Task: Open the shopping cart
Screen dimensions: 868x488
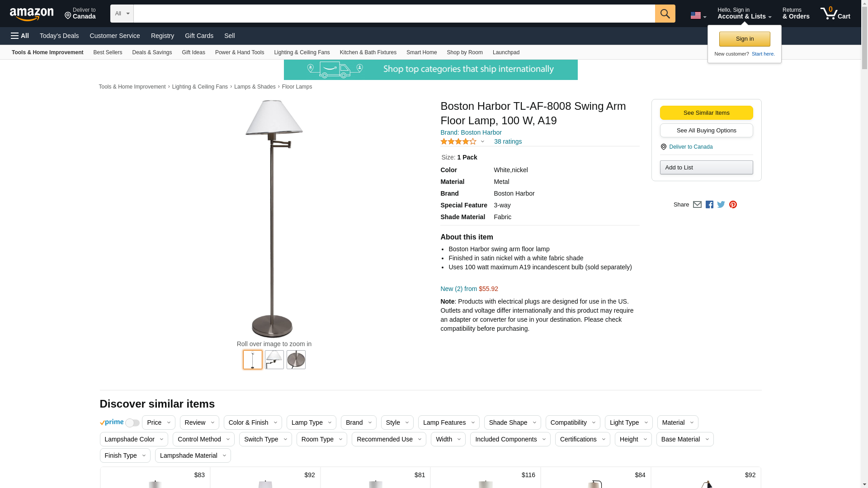Action: (x=835, y=14)
